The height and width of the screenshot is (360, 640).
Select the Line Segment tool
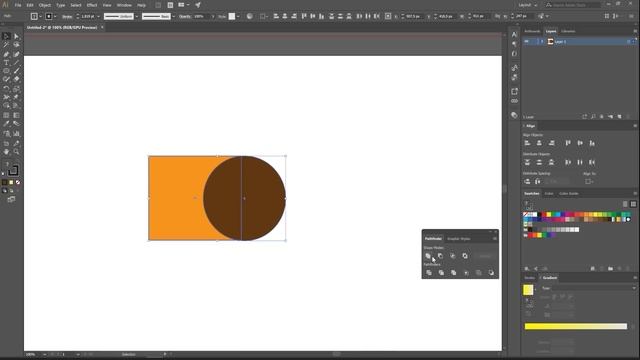[16, 63]
